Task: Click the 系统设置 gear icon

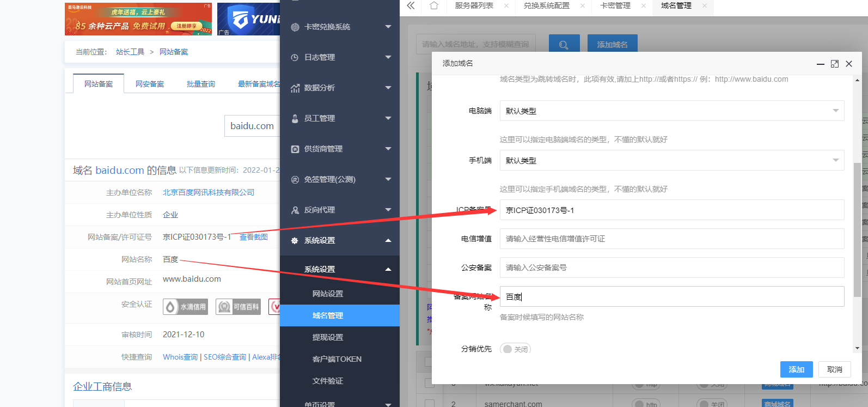Action: [295, 240]
